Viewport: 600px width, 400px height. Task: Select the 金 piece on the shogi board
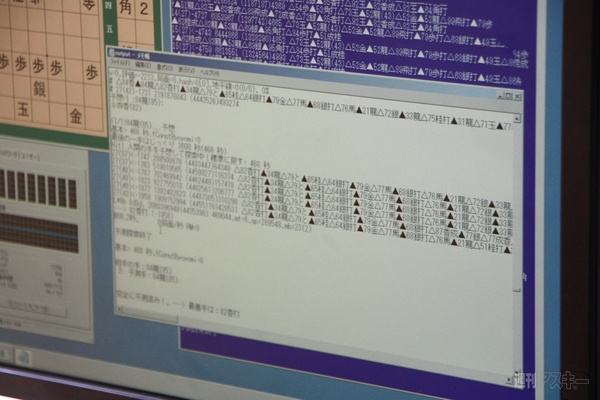point(75,116)
